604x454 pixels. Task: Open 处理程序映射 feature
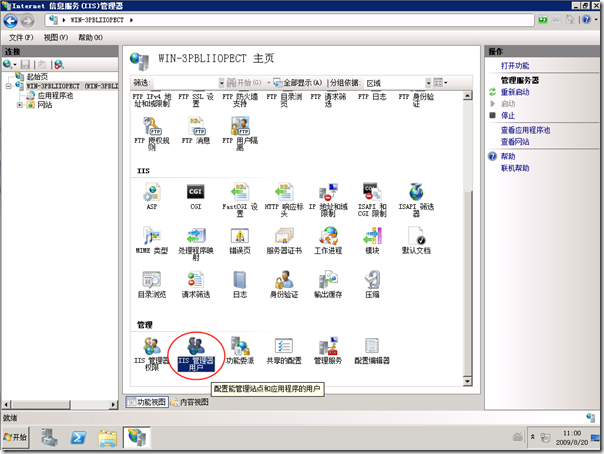click(196, 243)
